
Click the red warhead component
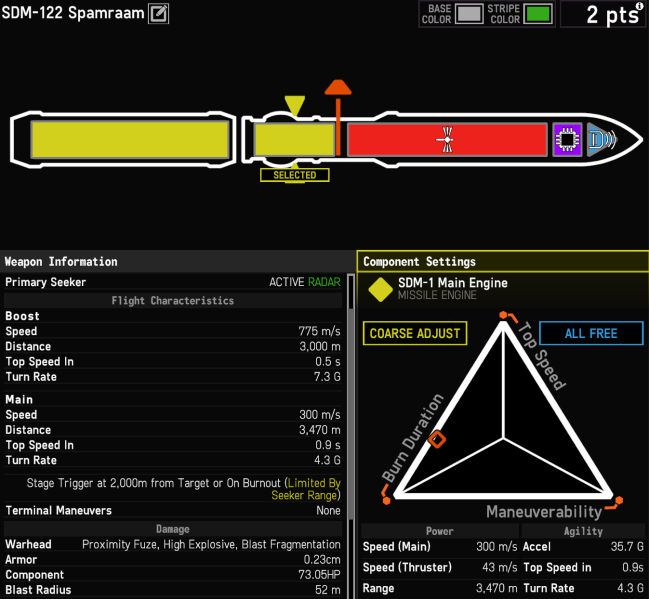coord(447,140)
